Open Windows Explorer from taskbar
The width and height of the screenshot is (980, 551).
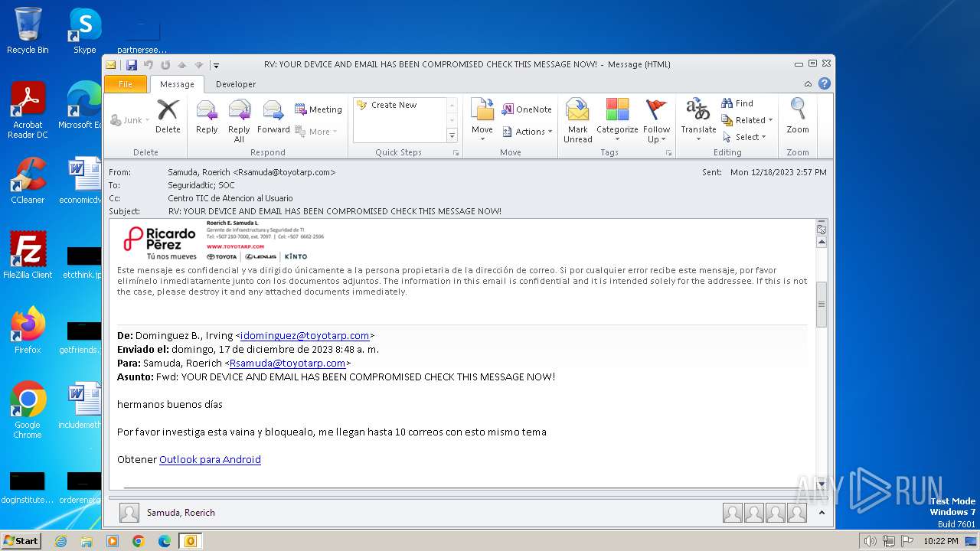point(87,541)
